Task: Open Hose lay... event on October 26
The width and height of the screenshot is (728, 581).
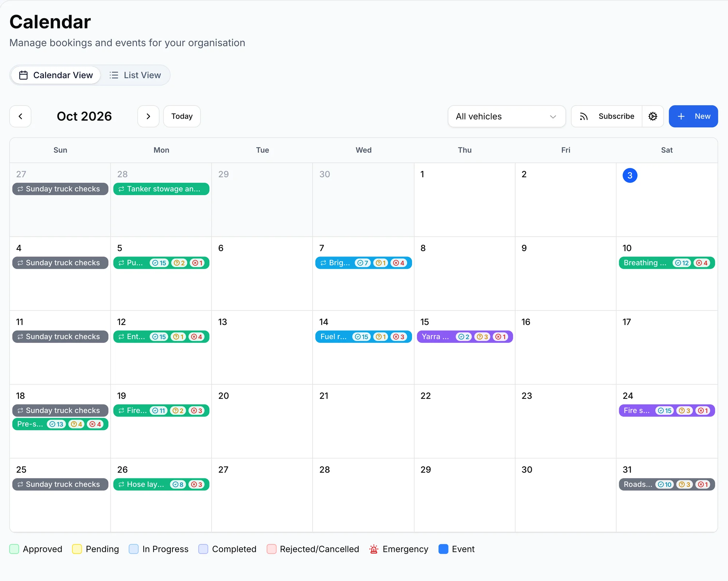Action: [x=161, y=485]
